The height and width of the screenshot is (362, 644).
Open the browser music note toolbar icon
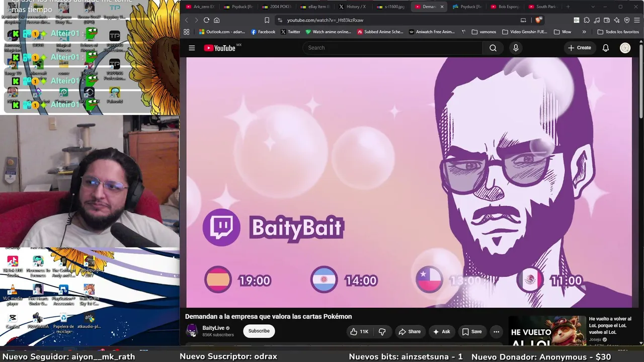tap(597, 20)
